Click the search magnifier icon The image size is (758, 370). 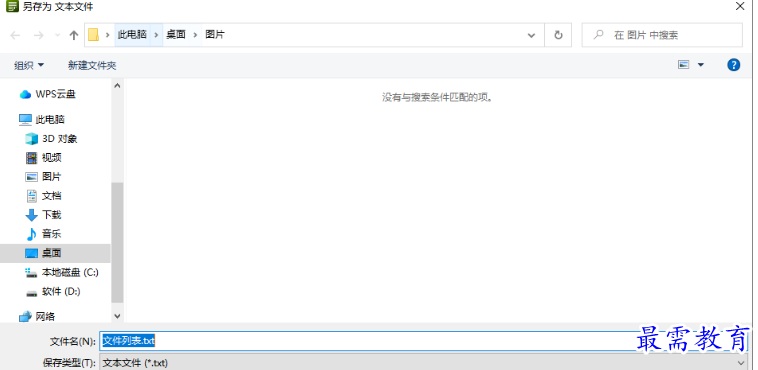tap(598, 35)
